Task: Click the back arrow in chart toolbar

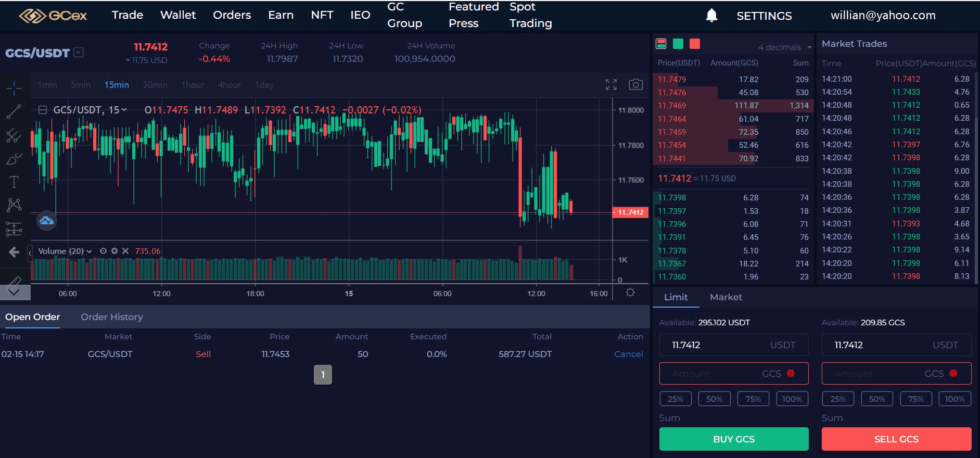Action: (x=14, y=252)
